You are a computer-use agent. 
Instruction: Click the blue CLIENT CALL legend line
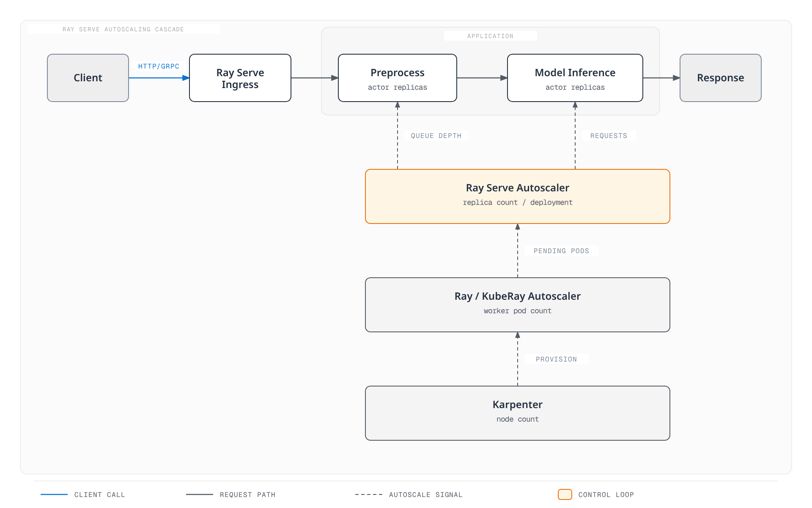point(54,494)
